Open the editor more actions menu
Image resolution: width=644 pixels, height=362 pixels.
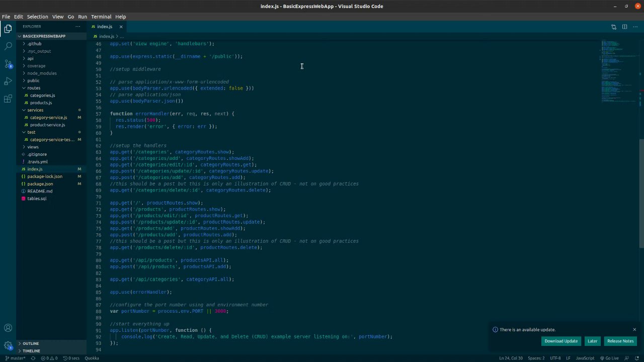tap(635, 27)
